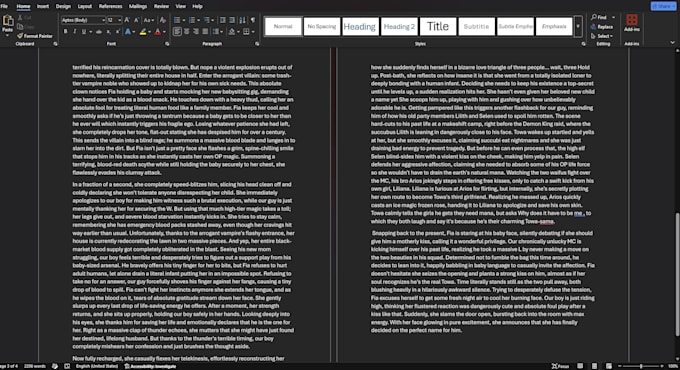Open the Find dropdown arrow
The image size is (680, 370).
[613, 17]
